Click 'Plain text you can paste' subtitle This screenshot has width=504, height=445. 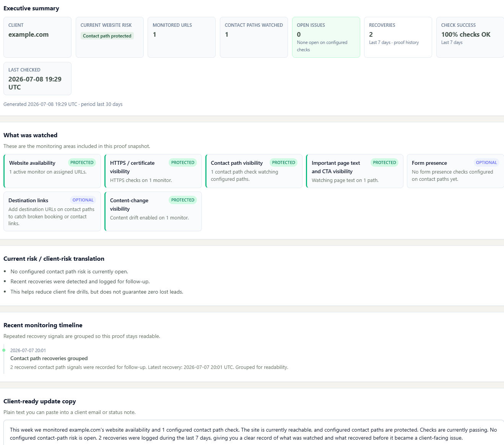click(x=70, y=413)
